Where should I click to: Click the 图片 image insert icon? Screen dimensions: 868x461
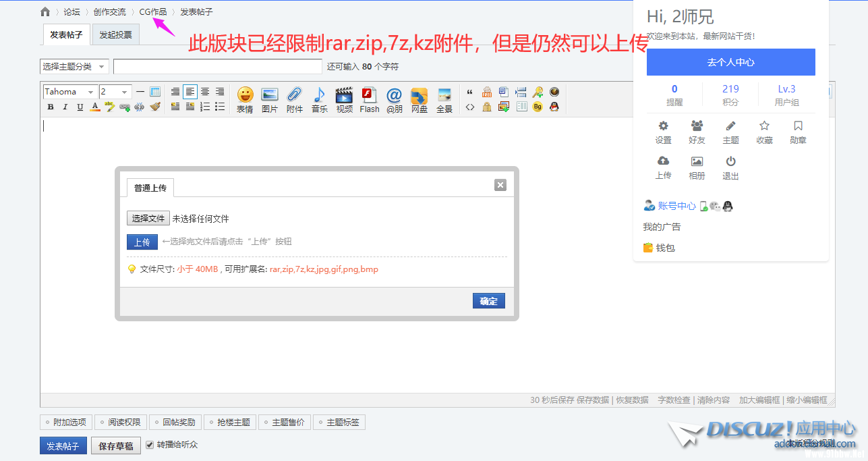tap(269, 99)
